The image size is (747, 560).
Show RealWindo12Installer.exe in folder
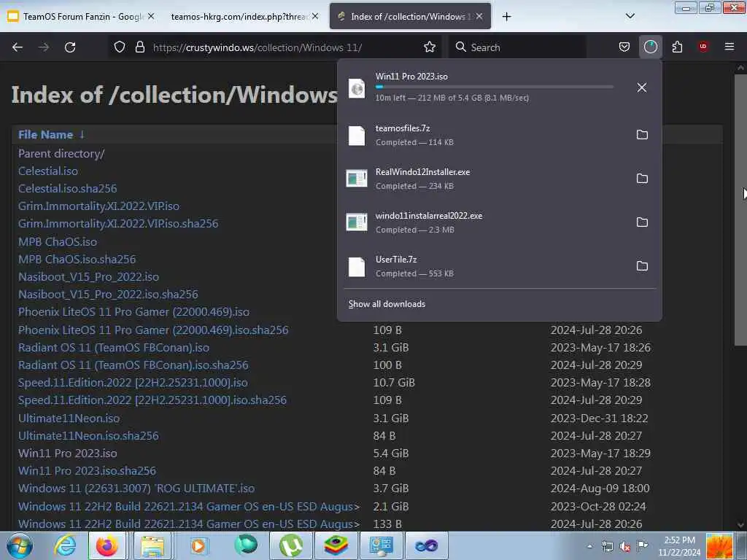click(642, 179)
